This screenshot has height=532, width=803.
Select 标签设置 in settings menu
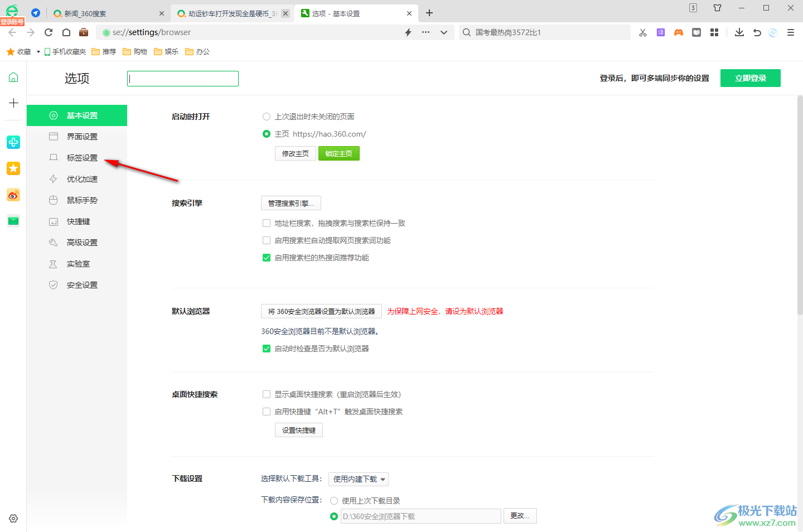click(77, 158)
